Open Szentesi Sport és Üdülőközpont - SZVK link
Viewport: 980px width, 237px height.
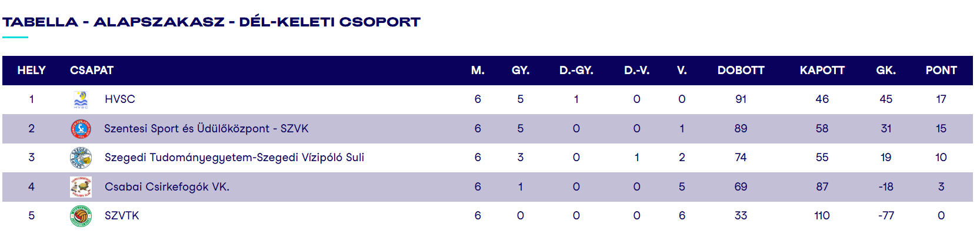click(x=206, y=129)
